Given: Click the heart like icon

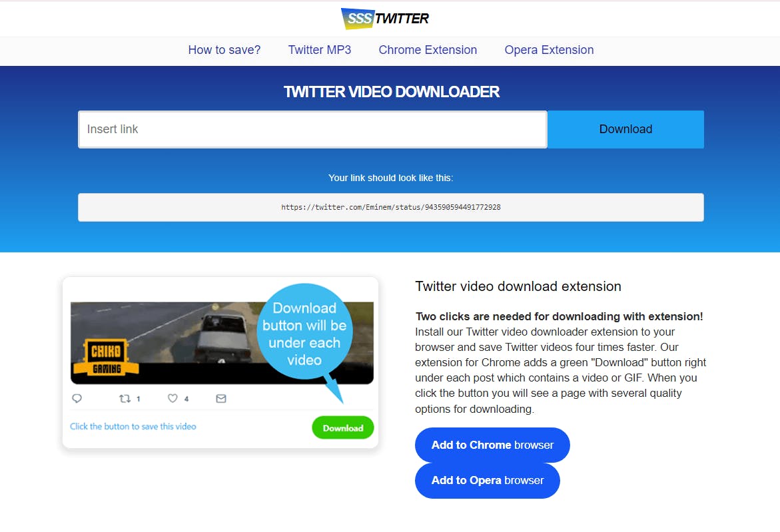Looking at the screenshot, I should point(173,398).
